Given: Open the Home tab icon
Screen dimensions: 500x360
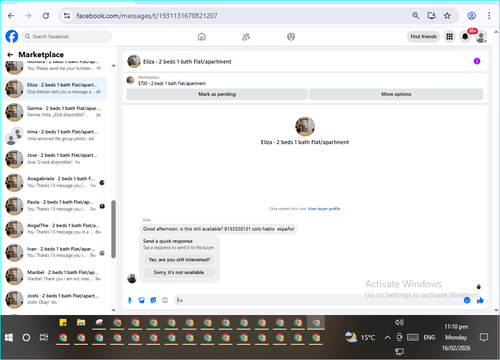Looking at the screenshot, I should (202, 37).
